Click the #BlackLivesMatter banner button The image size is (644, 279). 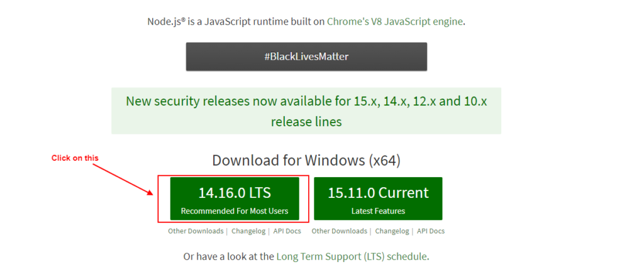(306, 57)
